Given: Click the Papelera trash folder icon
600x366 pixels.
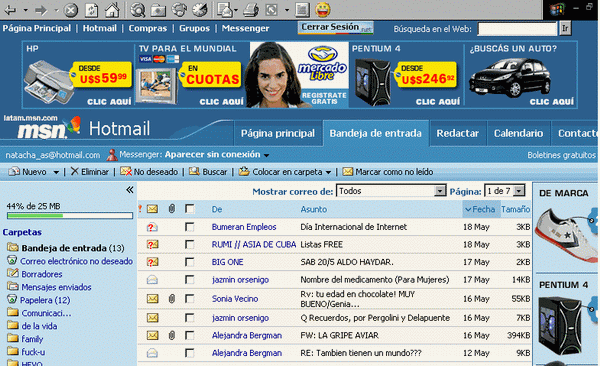Looking at the screenshot, I should click(12, 299).
